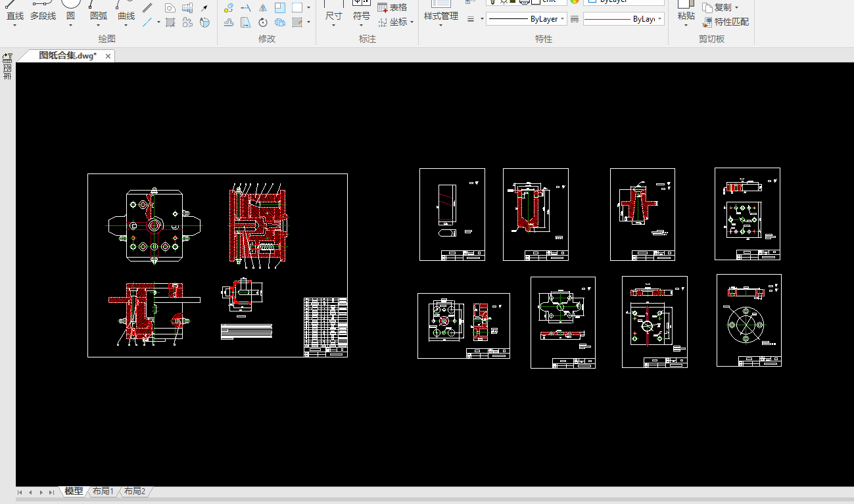Viewport: 854px width, 504px height.
Task: Jump to the last layout tab arrow
Action: [51, 492]
